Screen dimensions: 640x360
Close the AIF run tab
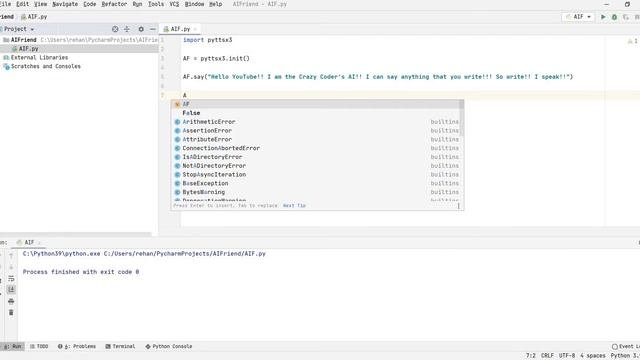40,242
